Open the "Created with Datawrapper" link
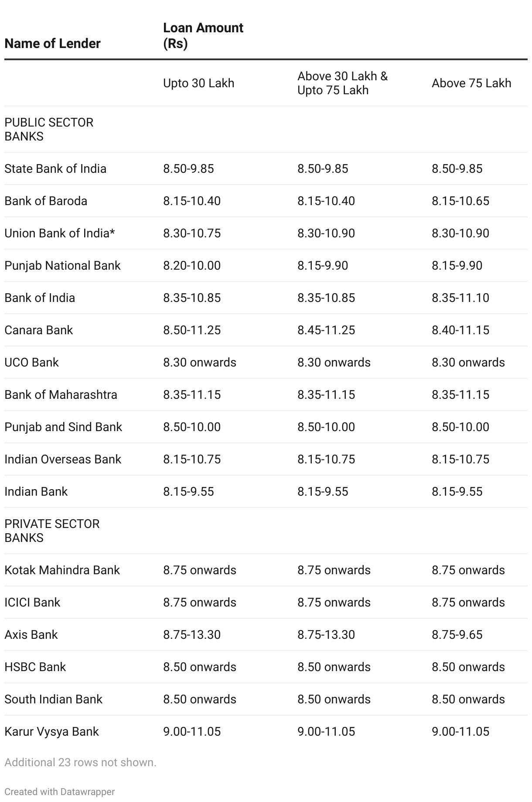This screenshot has width=532, height=802. tap(60, 792)
